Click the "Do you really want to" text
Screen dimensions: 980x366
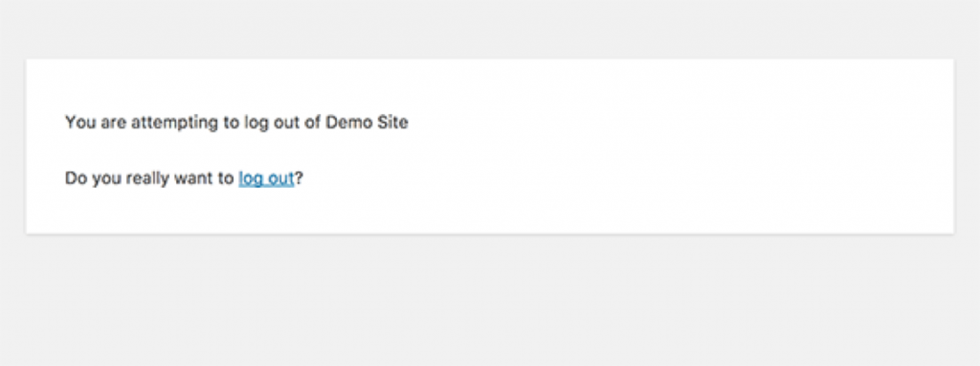149,179
